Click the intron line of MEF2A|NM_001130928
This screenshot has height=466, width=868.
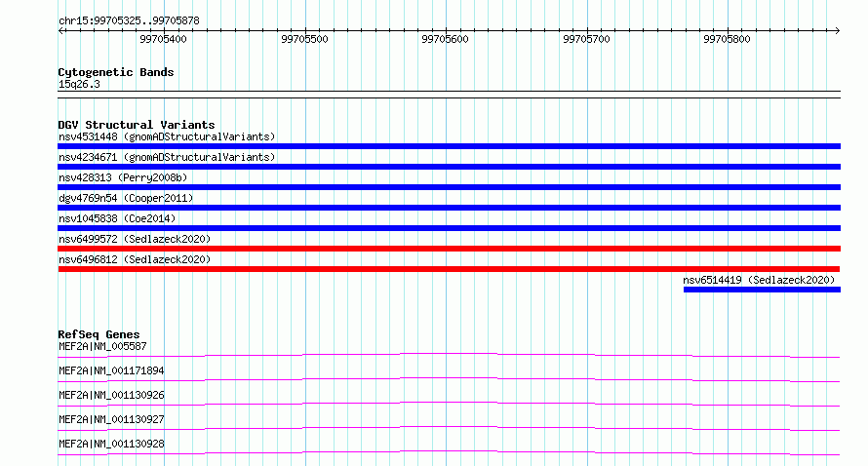(449, 452)
